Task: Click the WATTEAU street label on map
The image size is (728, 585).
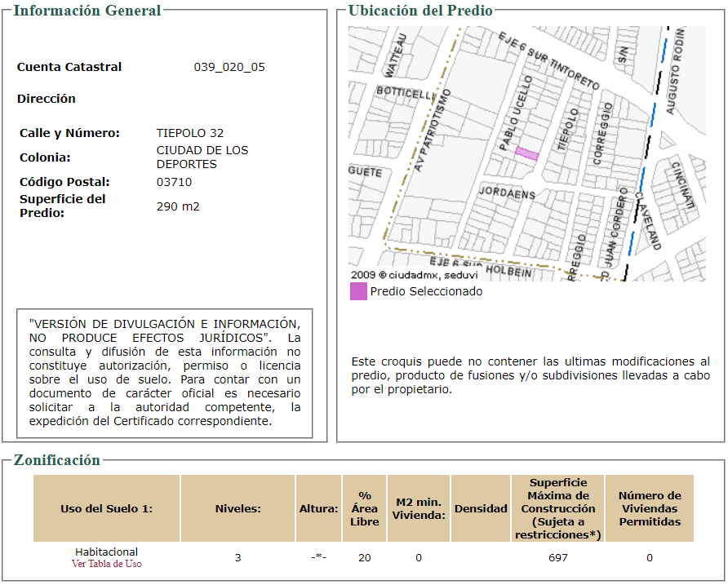Action: [396, 55]
